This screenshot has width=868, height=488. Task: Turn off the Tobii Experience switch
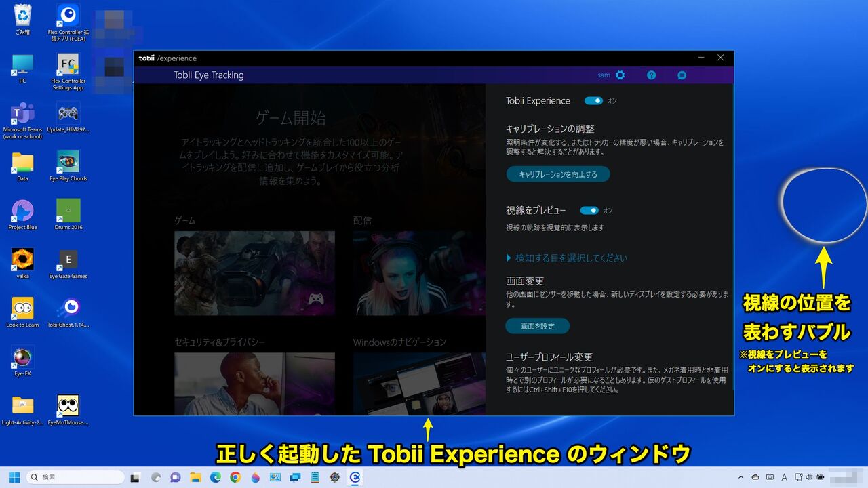(593, 100)
